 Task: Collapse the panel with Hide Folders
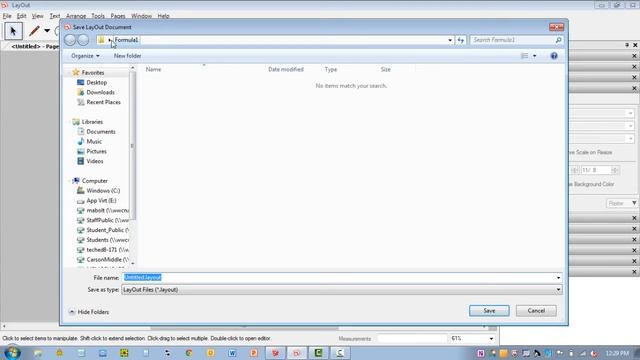(89, 312)
